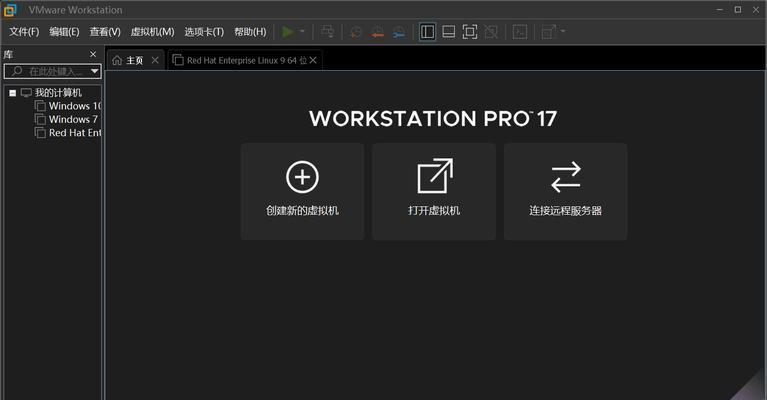The height and width of the screenshot is (400, 767).
Task: Open the 查看(V) menu
Action: 105,32
